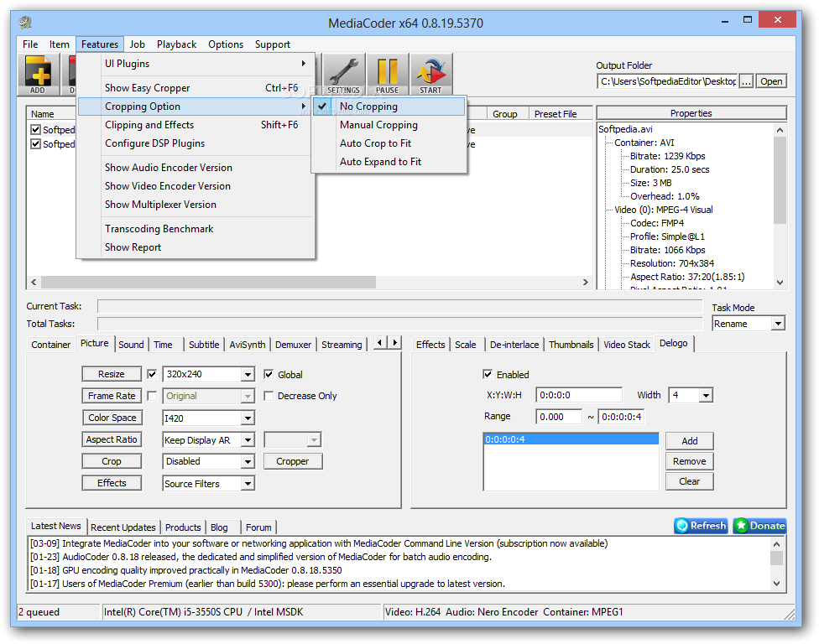Select Show Report menu item

point(196,247)
